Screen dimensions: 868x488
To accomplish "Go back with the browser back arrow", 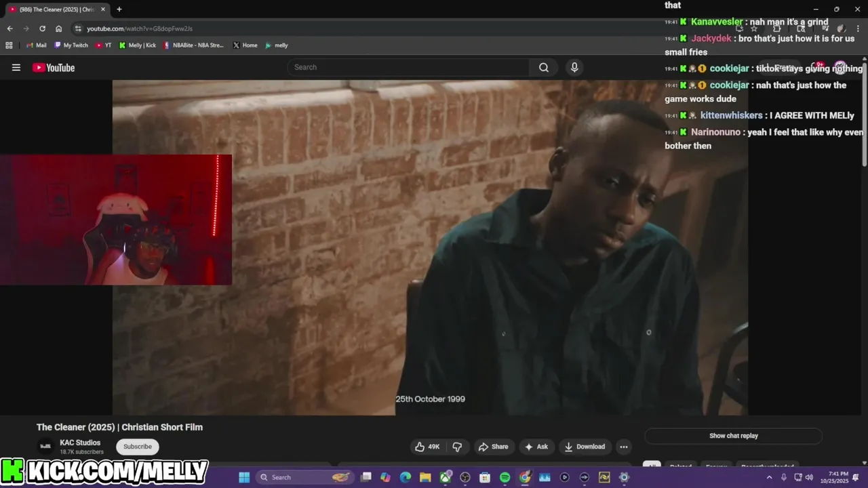I will click(9, 28).
